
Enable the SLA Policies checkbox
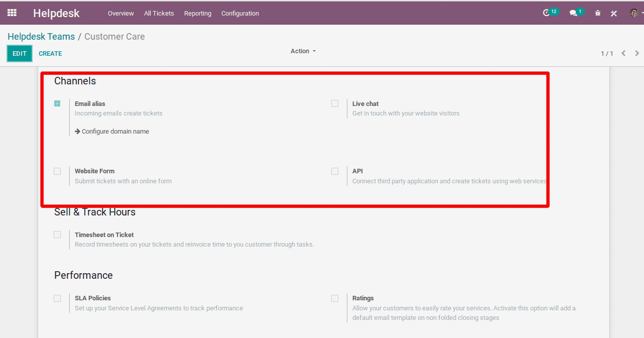point(57,298)
